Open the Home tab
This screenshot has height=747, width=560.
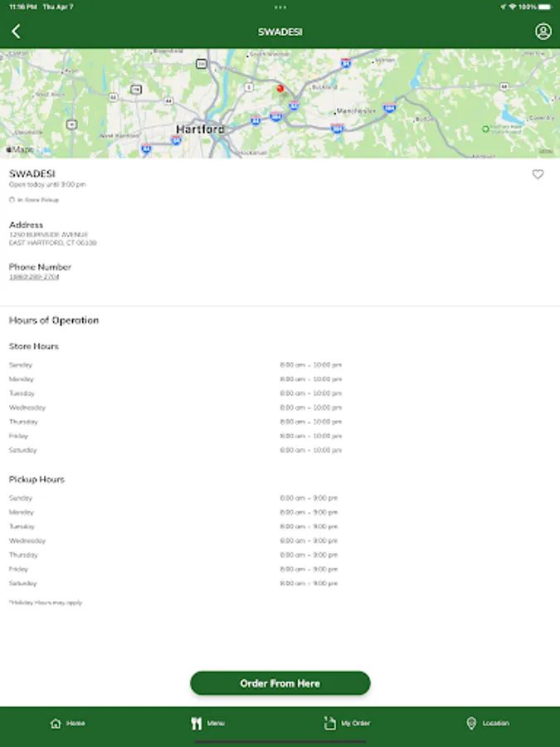click(67, 723)
